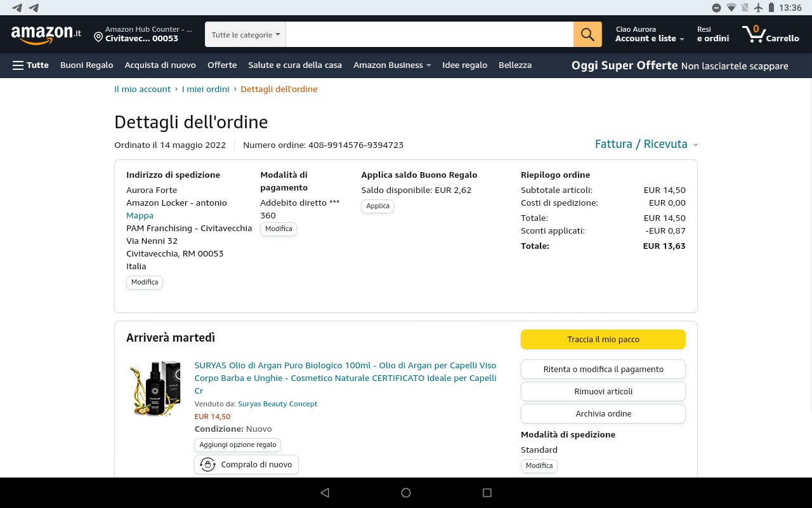Image resolution: width=812 pixels, height=508 pixels.
Task: Open the Acquista di nuovo nav item
Action: click(160, 65)
